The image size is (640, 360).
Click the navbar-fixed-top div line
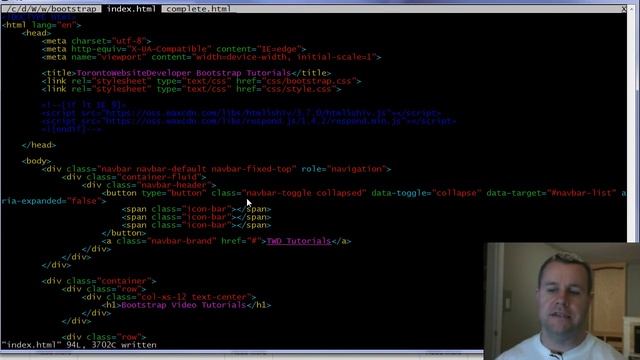216,169
